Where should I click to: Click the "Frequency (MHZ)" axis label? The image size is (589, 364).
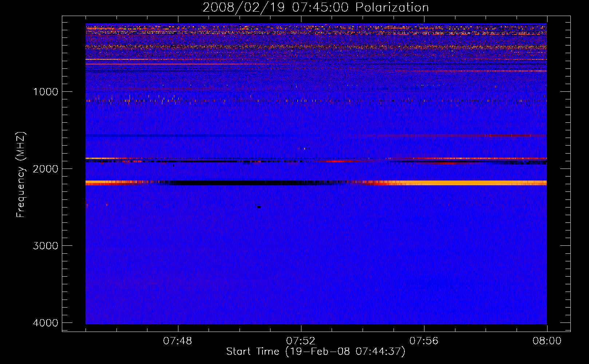(21, 175)
